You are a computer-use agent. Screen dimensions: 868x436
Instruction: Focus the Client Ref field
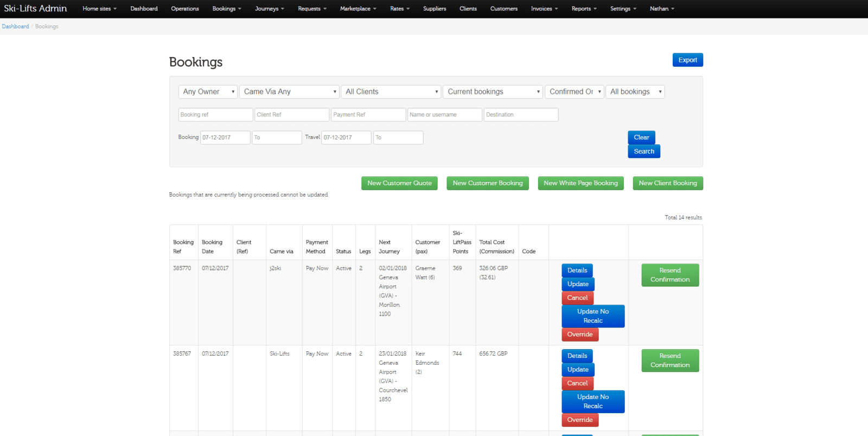[x=292, y=115]
